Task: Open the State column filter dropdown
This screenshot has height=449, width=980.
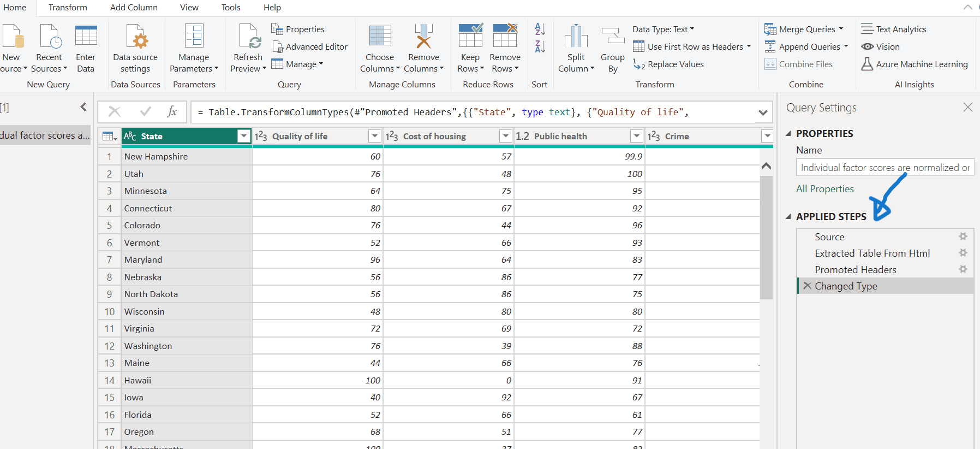Action: tap(243, 136)
